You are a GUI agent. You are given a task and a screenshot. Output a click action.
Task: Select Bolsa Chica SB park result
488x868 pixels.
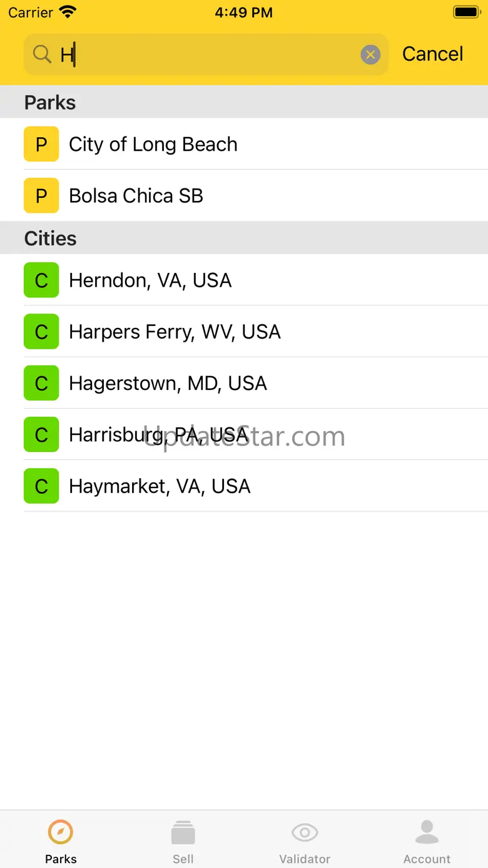(244, 195)
